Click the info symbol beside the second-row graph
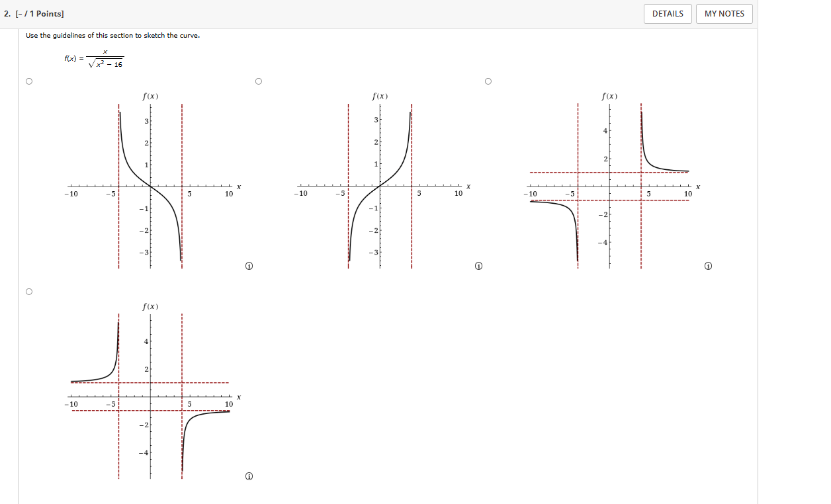This screenshot has width=831, height=504. pos(249,476)
